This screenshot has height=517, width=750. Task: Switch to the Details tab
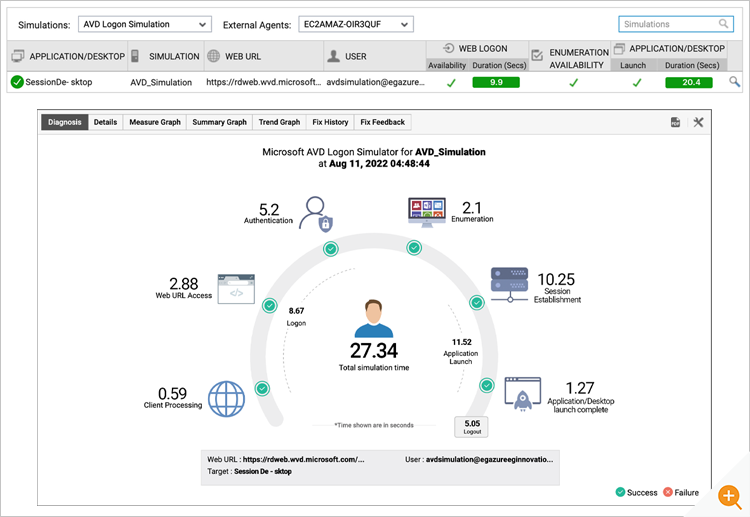(x=105, y=122)
